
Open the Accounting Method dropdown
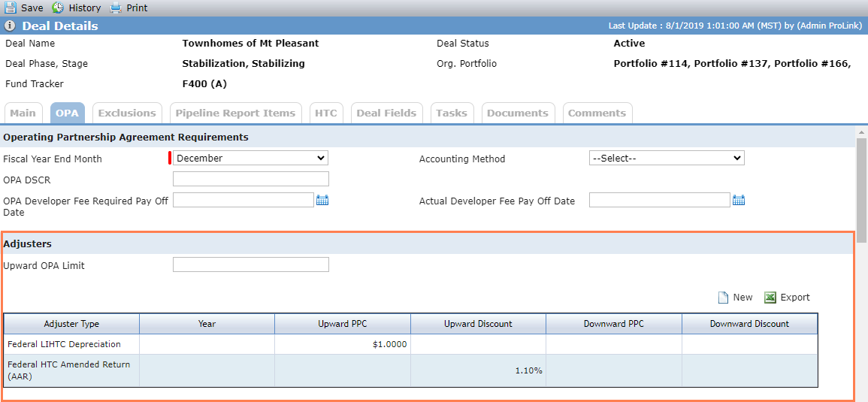coord(667,159)
